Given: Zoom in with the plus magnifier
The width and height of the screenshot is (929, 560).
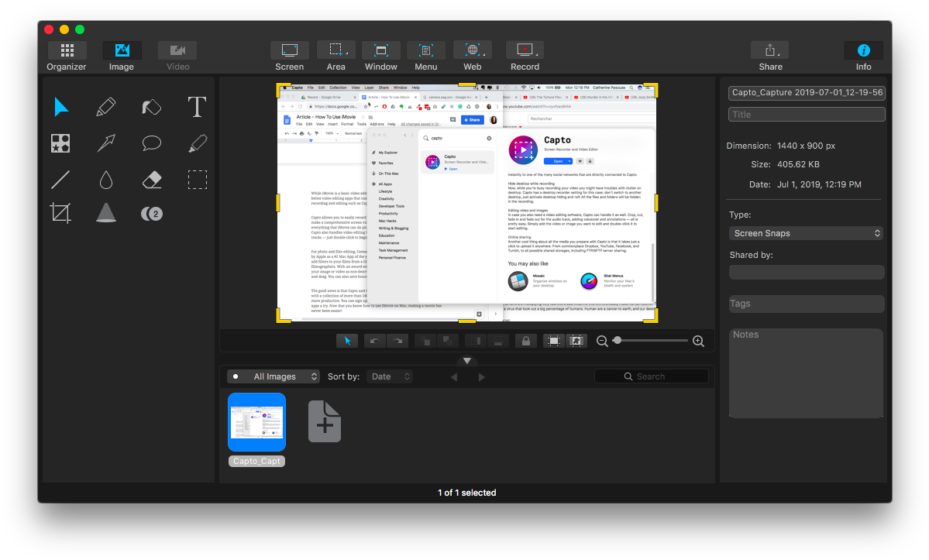Looking at the screenshot, I should coord(699,341).
